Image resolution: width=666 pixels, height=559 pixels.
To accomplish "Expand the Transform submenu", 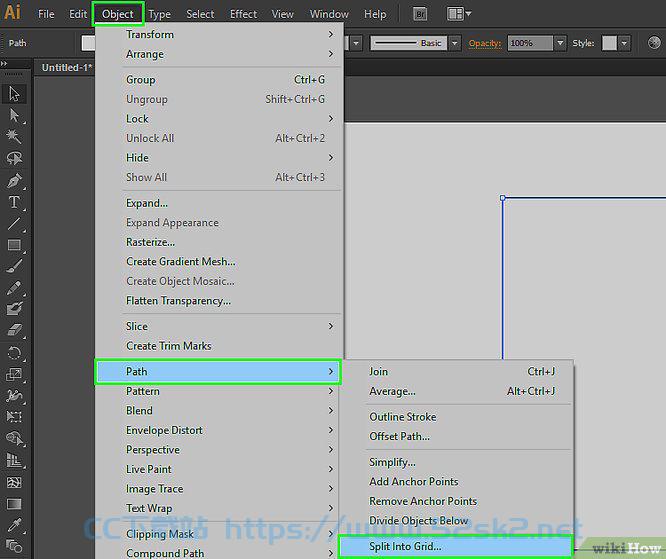I will pyautogui.click(x=219, y=34).
